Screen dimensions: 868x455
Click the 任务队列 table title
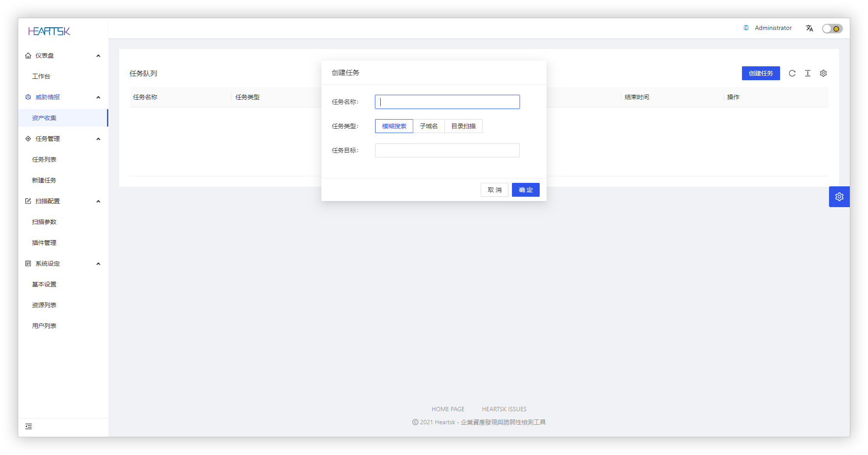click(143, 74)
